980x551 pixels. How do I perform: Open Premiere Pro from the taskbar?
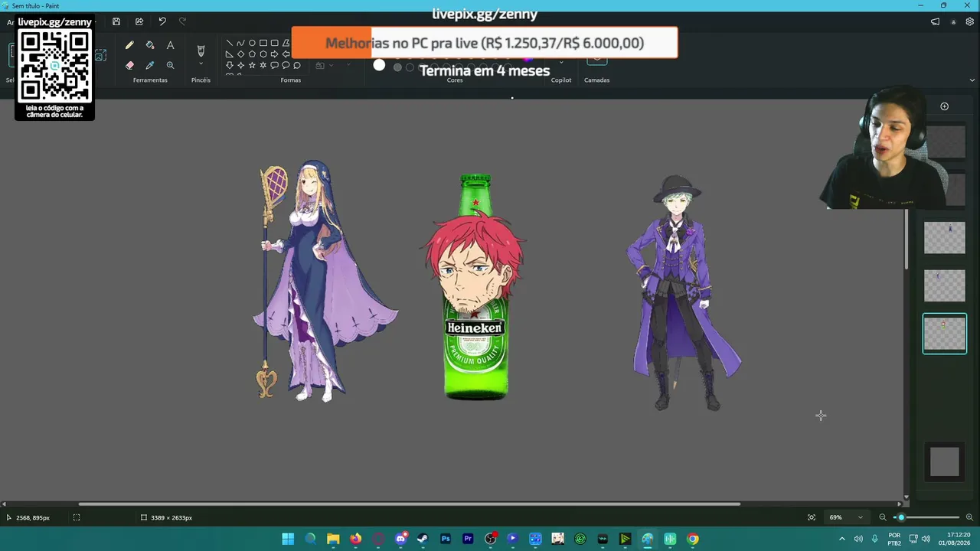tap(468, 539)
